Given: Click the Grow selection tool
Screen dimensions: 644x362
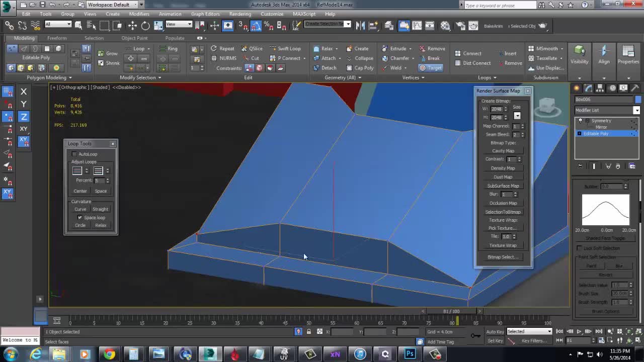Looking at the screenshot, I should 108,54.
